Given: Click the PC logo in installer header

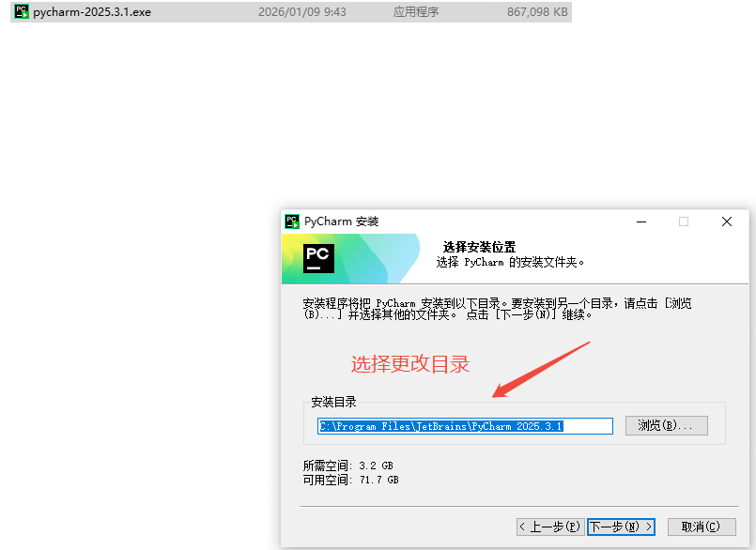Looking at the screenshot, I should tap(318, 258).
